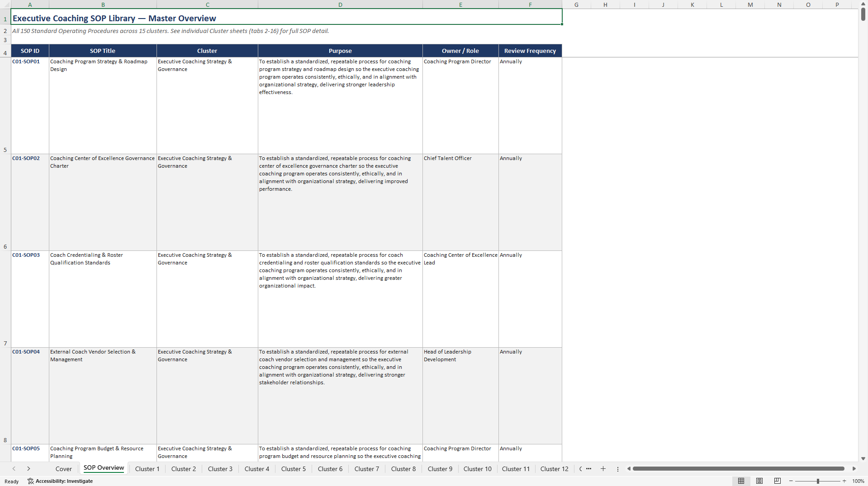Open the Cluster 4 sheet tab
The image size is (868, 486).
pyautogui.click(x=257, y=469)
